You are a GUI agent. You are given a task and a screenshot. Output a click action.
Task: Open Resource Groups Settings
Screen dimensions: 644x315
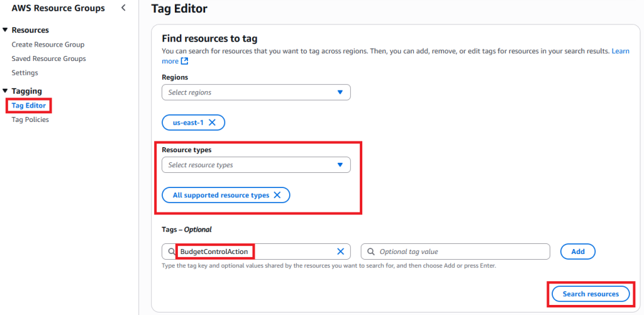point(25,73)
